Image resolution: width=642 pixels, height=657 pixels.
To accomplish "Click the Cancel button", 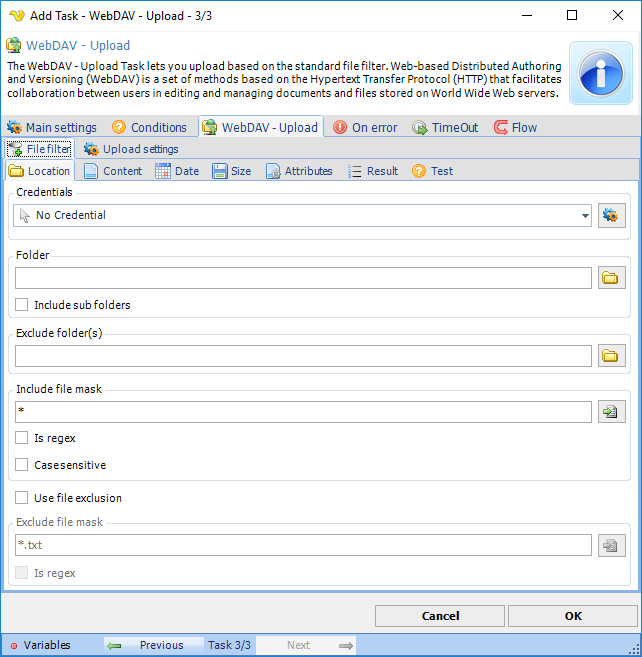I will pyautogui.click(x=440, y=616).
